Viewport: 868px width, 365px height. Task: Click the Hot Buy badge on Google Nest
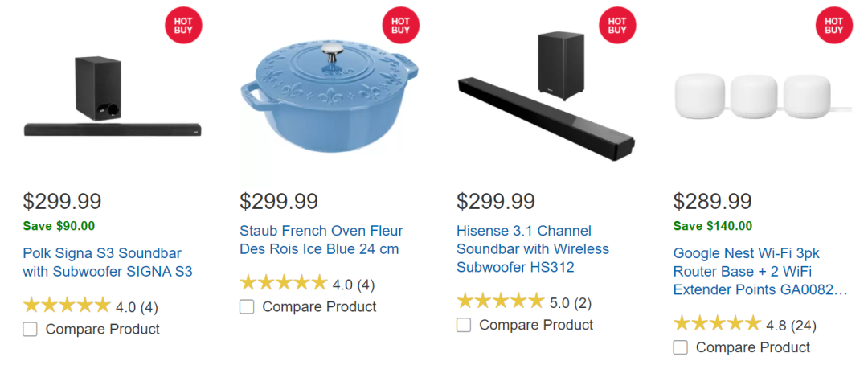[x=833, y=26]
